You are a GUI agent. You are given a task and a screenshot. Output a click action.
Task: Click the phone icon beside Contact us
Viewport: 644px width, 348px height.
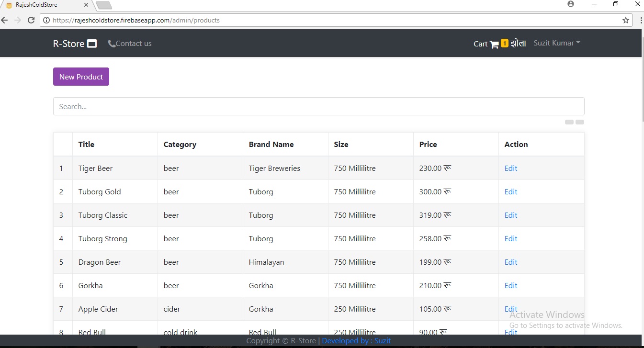[x=112, y=44]
